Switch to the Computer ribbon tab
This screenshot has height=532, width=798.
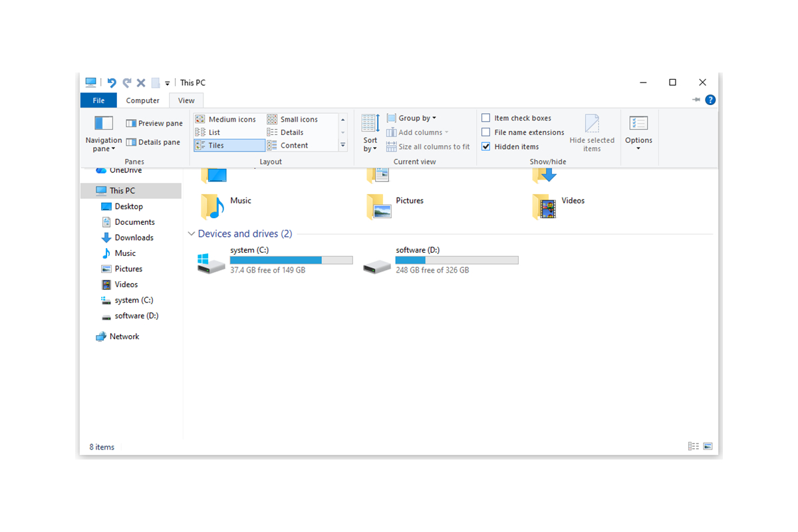click(x=143, y=100)
